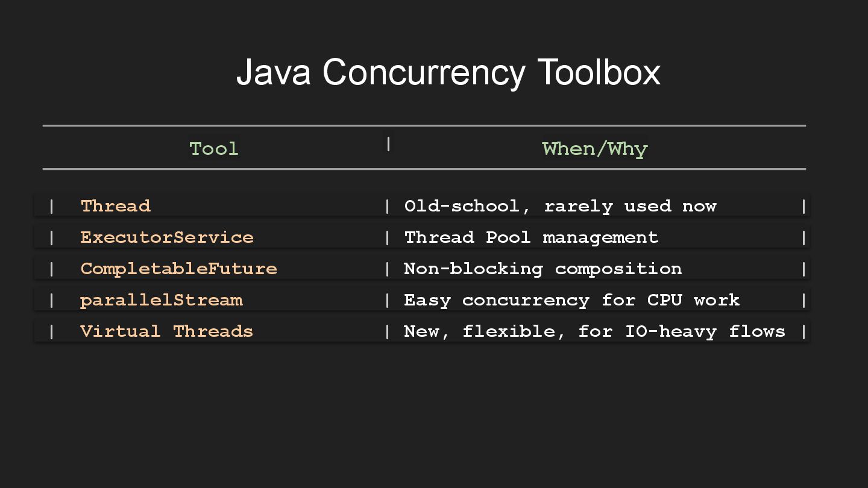This screenshot has height=488, width=868.
Task: Select text Old-school, rarely used now
Action: point(561,206)
